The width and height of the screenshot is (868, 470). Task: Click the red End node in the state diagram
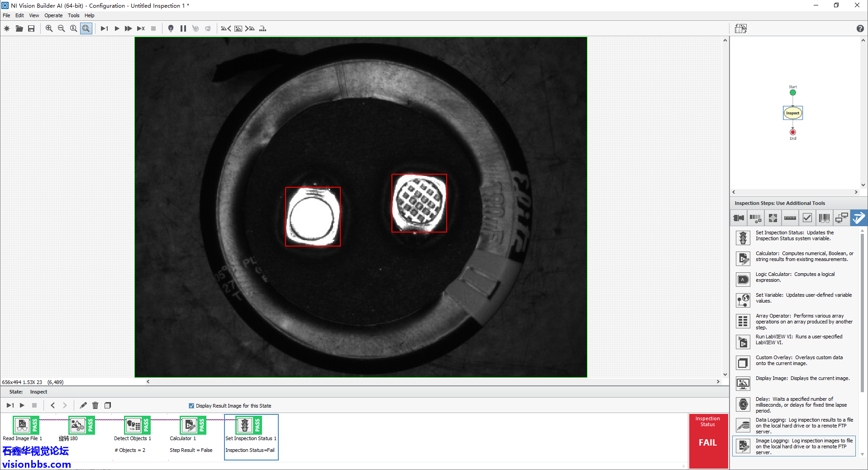coord(792,132)
